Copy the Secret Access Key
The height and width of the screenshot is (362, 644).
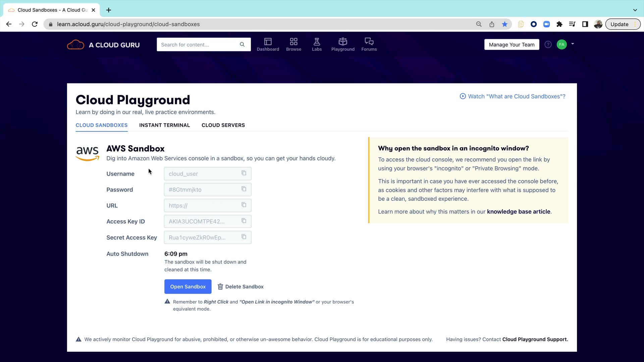[244, 237]
